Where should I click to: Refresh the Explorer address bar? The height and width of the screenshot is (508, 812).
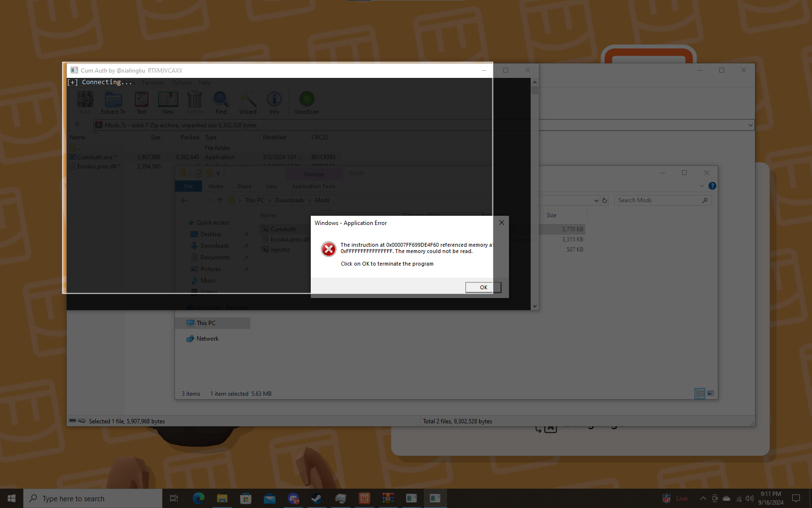(x=604, y=200)
